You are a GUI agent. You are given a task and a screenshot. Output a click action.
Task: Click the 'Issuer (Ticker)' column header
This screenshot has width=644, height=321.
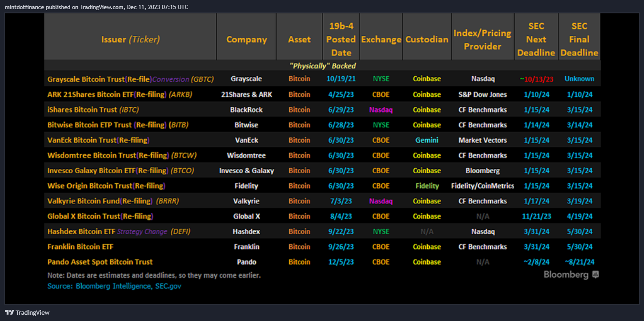pos(130,40)
